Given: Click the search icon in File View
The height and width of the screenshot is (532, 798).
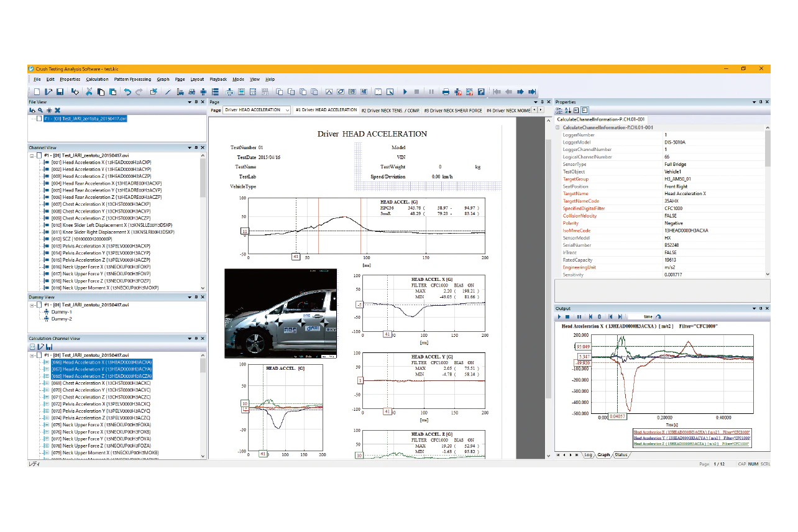Looking at the screenshot, I should 40,110.
